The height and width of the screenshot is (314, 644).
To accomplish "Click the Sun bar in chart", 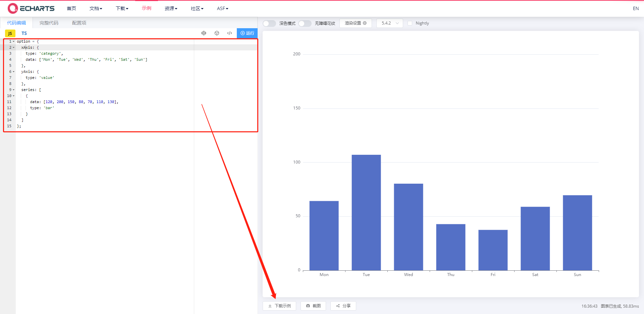I will tap(578, 233).
